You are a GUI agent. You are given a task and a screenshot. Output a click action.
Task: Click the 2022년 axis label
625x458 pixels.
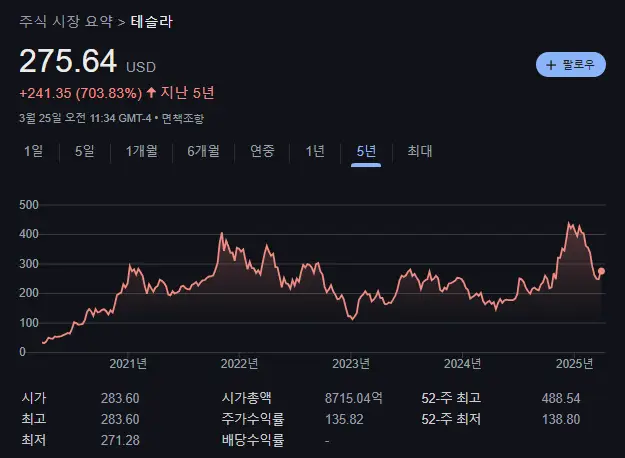pyautogui.click(x=239, y=364)
